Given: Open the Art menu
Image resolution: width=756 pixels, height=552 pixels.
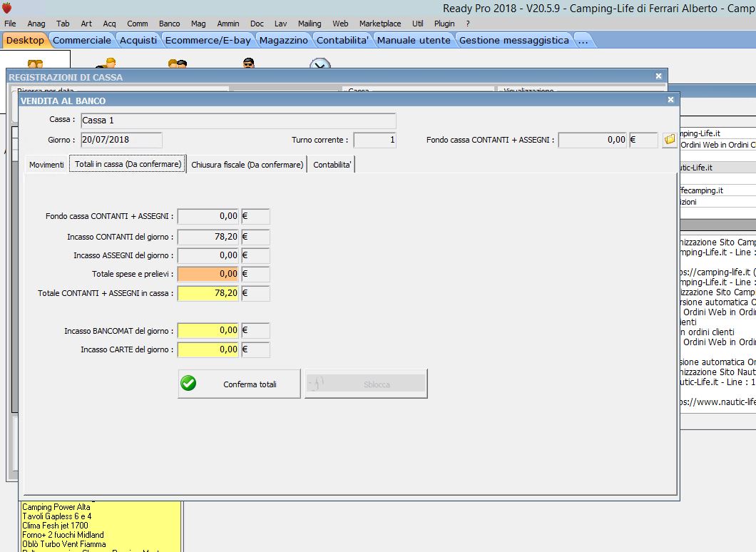Looking at the screenshot, I should pos(86,24).
